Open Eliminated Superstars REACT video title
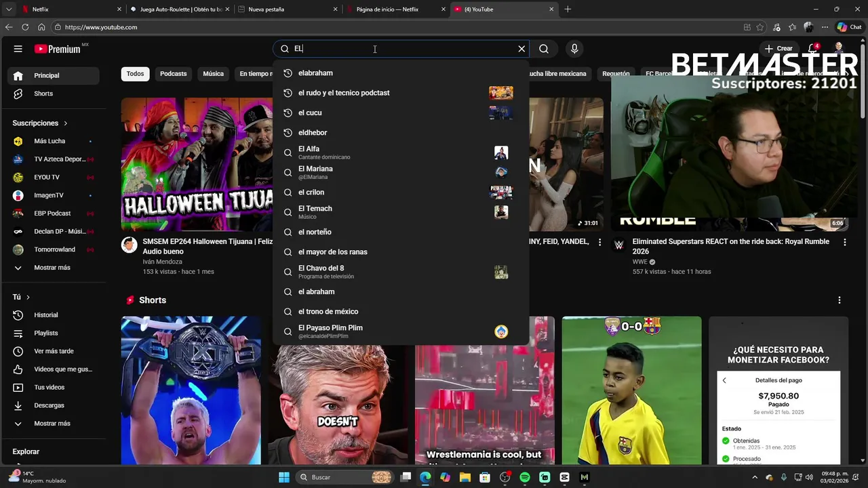 click(730, 247)
